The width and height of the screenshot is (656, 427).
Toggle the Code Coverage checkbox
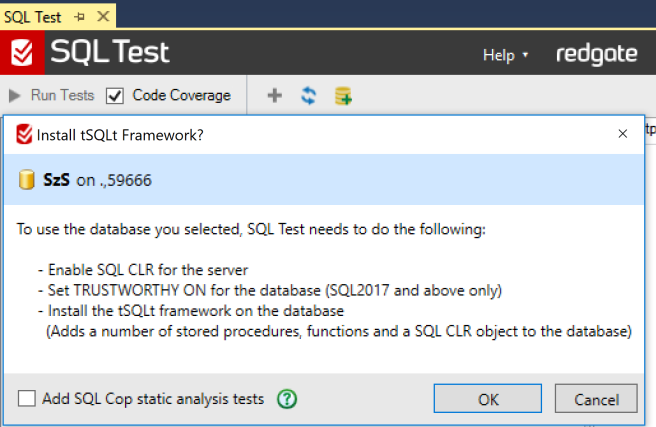click(115, 96)
